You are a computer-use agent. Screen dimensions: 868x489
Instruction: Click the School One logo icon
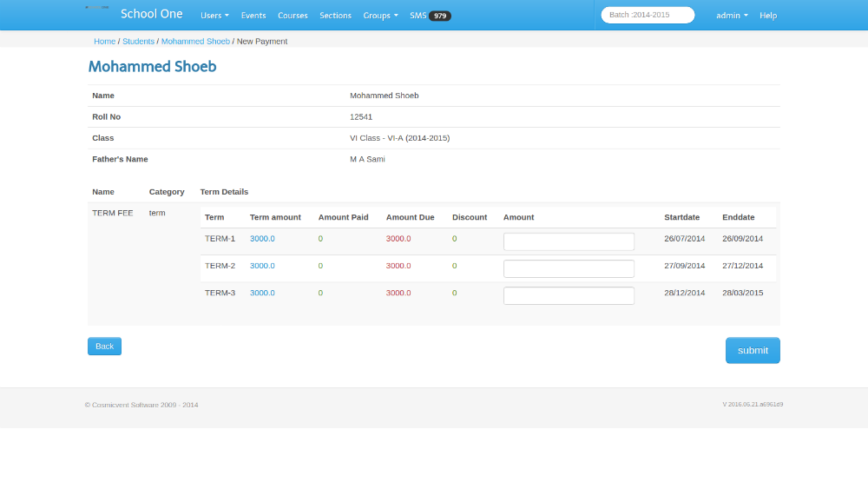click(97, 8)
